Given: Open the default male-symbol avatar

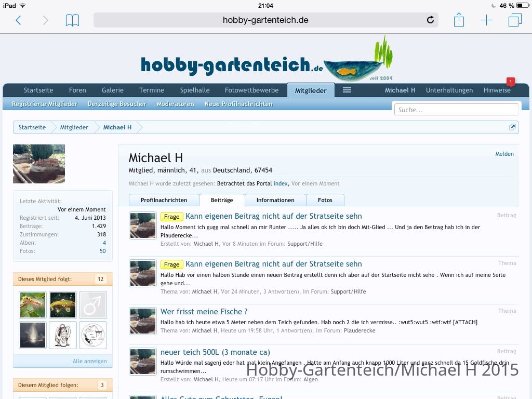Looking at the screenshot, I should coord(93,304).
